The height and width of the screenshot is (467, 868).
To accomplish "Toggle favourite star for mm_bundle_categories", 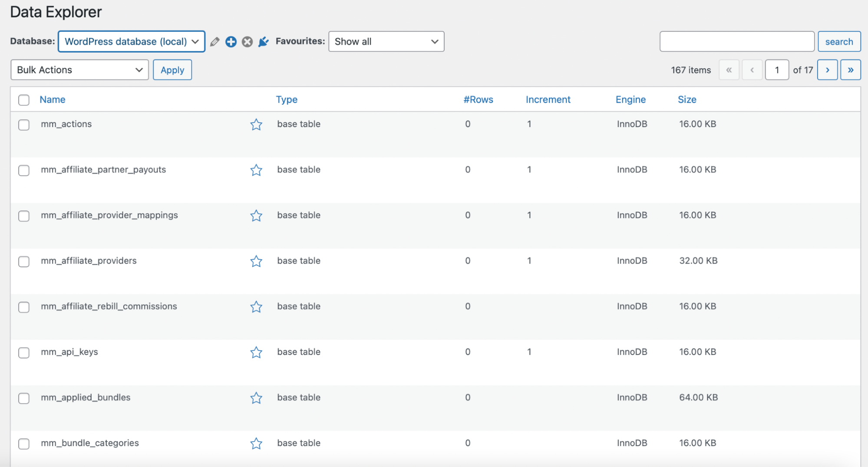I will (x=256, y=444).
